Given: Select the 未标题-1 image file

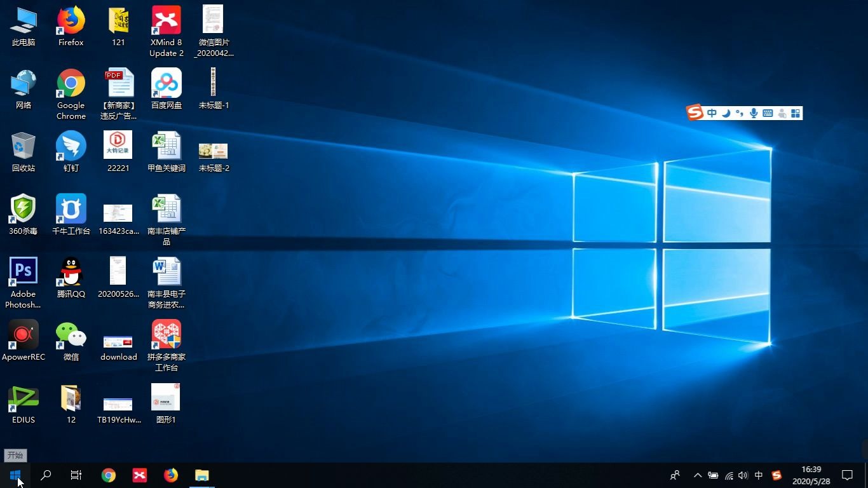Looking at the screenshot, I should pyautogui.click(x=214, y=90).
